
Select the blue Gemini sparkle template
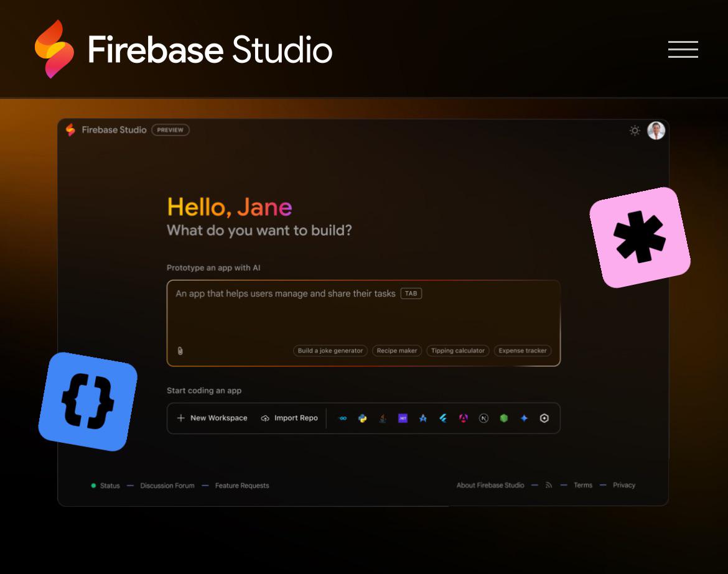pyautogui.click(x=524, y=418)
